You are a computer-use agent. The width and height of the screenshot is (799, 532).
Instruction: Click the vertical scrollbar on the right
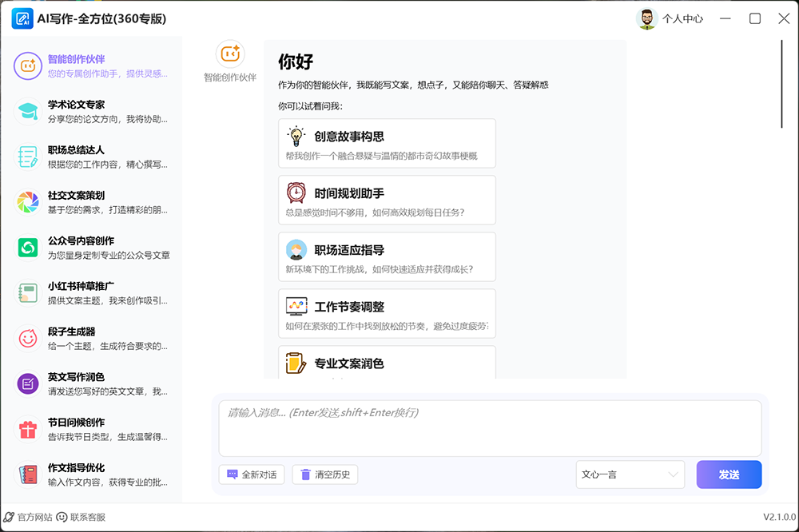point(781,84)
